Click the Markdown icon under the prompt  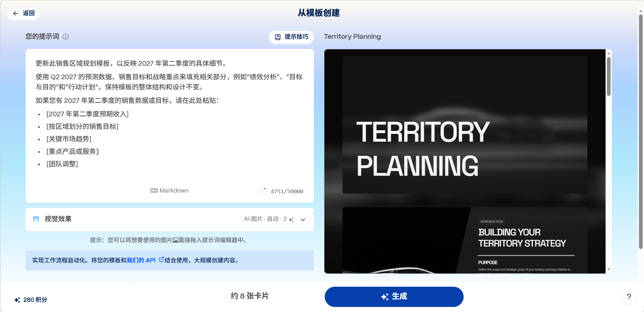(x=154, y=191)
